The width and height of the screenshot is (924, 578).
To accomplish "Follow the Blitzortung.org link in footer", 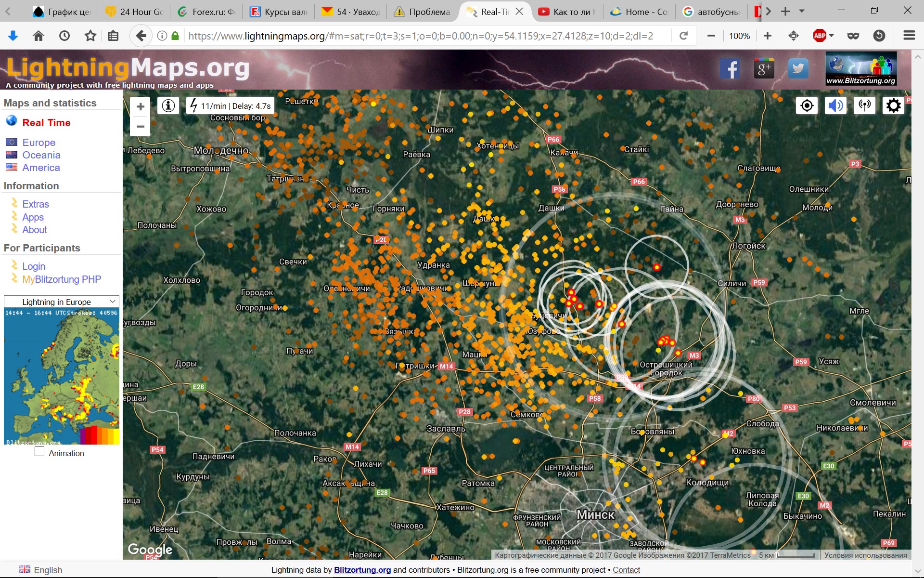I will [x=362, y=570].
